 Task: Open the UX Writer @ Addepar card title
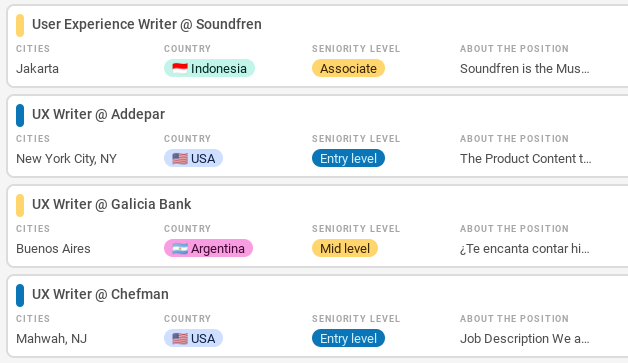(x=98, y=115)
